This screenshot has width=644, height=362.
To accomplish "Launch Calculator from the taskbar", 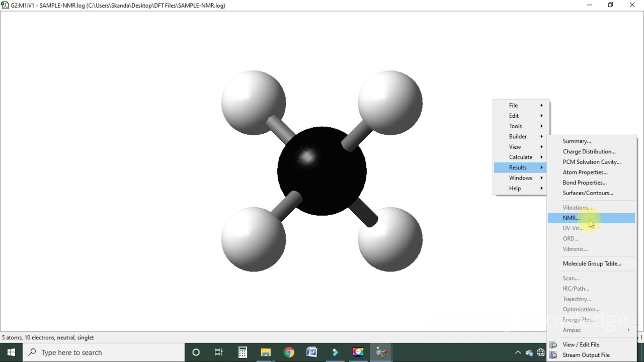I will pos(243,352).
